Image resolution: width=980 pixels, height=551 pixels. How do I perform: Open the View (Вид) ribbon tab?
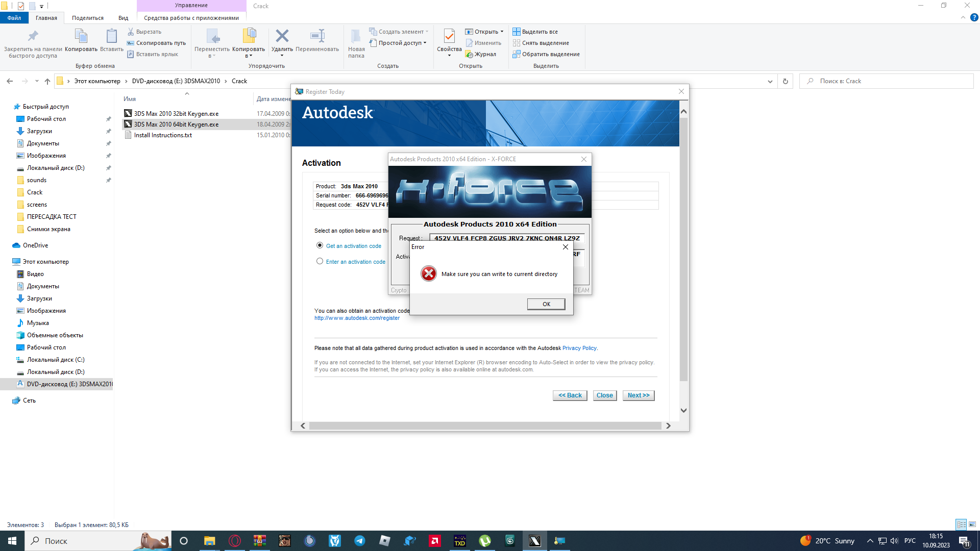123,18
